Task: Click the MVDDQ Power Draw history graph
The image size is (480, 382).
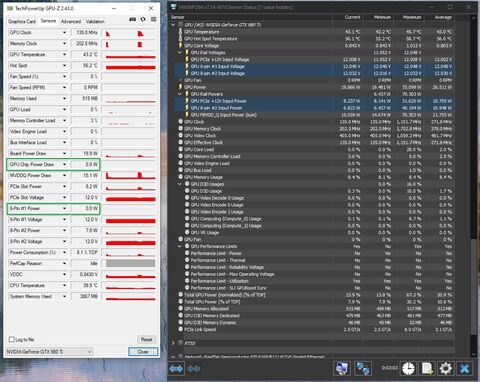Action: (x=130, y=176)
